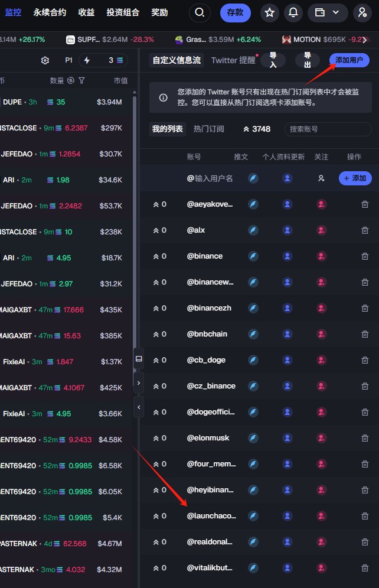Collapse panel with left chevron
This screenshot has height=588, width=379.
click(139, 407)
